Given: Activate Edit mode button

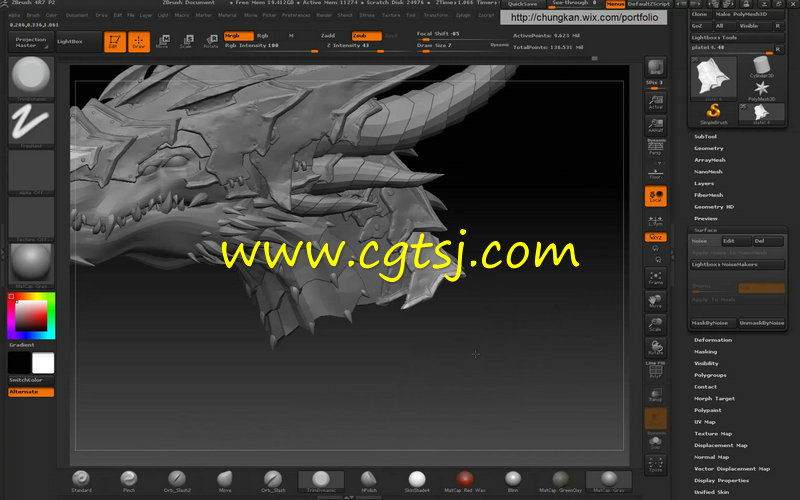Looking at the screenshot, I should pos(115,42).
